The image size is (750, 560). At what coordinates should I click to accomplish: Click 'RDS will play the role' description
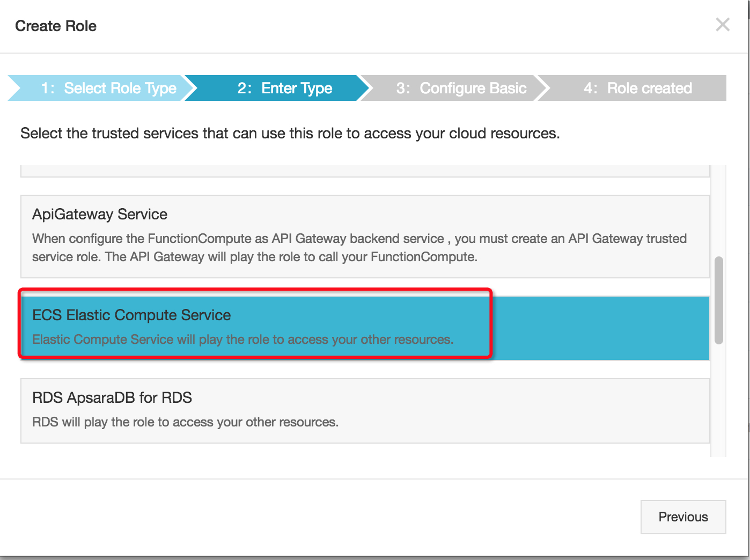coord(185,423)
